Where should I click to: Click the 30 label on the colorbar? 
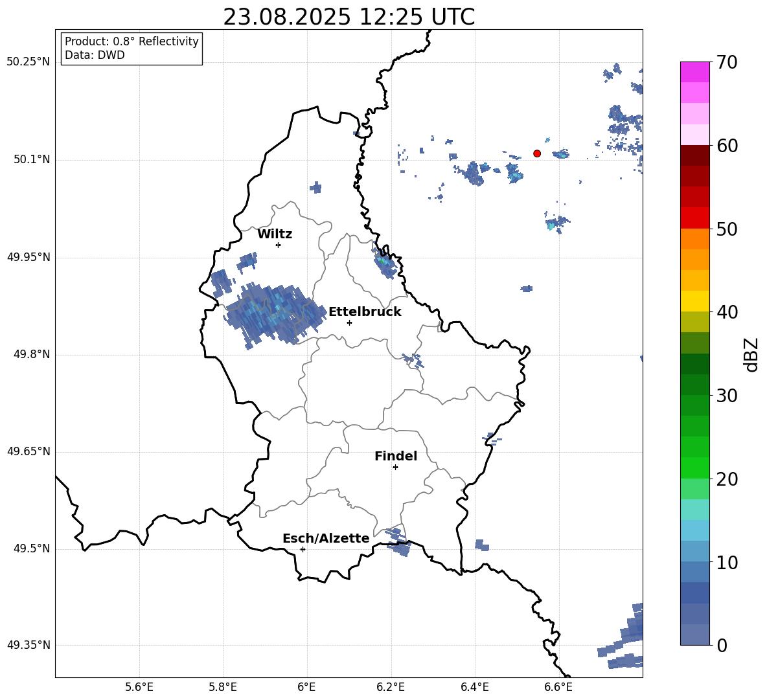[x=727, y=395]
